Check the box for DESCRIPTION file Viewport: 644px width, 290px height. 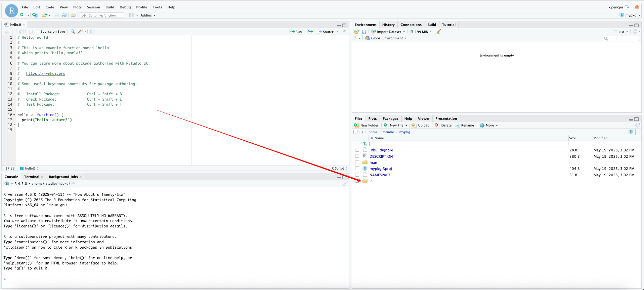point(357,156)
